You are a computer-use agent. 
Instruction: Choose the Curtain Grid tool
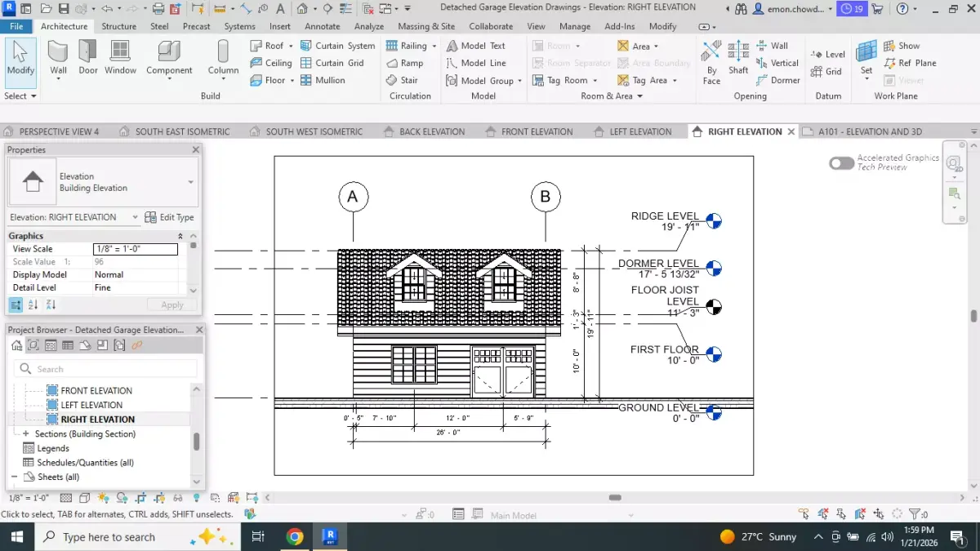click(332, 63)
